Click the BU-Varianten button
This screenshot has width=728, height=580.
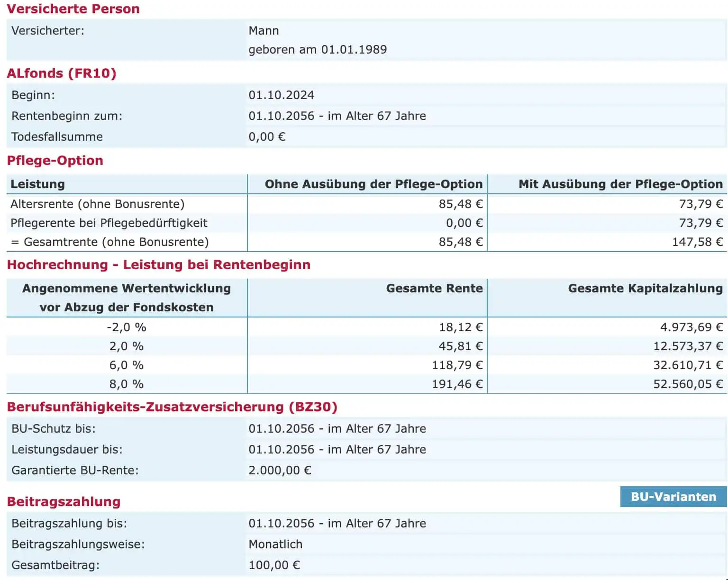[673, 497]
